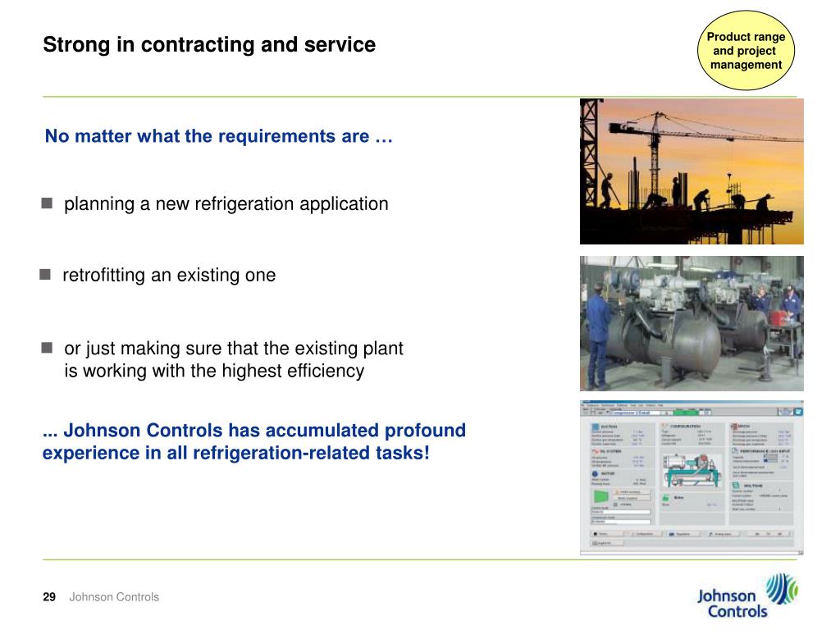Select the closing statement about Johnson Controls' profound experience
The image size is (840, 630).
[254, 441]
